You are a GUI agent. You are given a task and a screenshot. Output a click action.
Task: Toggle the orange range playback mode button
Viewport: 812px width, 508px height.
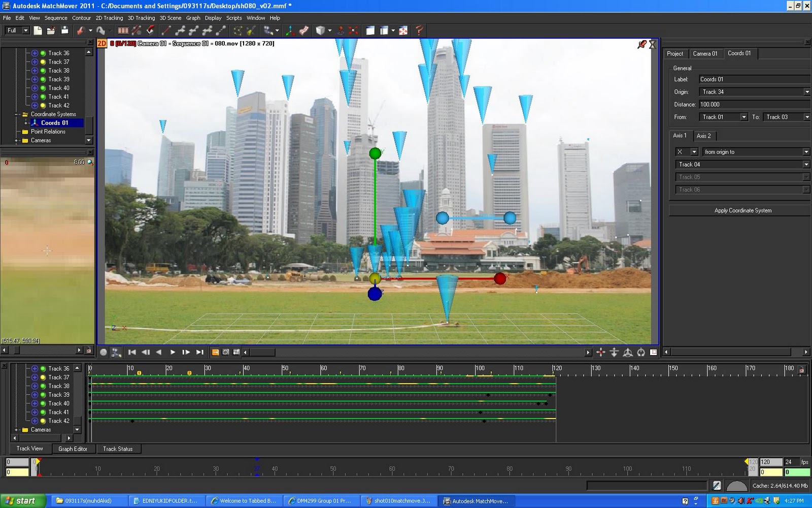216,352
